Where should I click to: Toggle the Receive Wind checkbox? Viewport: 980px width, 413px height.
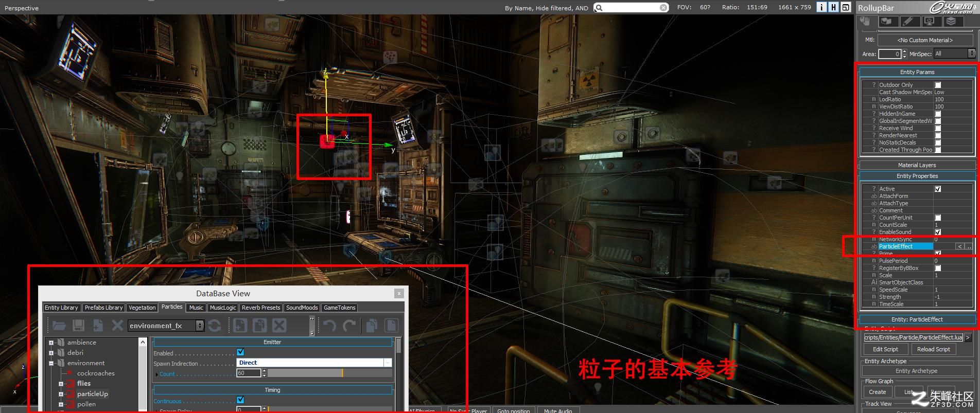click(x=938, y=128)
